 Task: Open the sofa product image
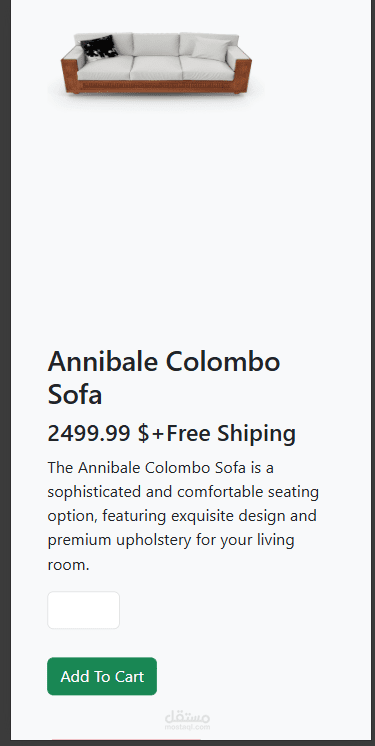156,63
